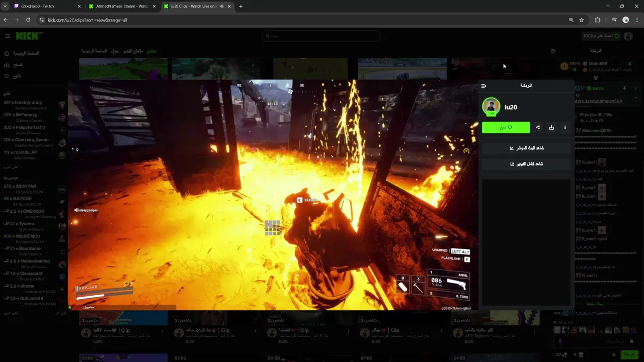Open sbosta recommended channel
Screen dimensions: 644x362
[x=34, y=289]
